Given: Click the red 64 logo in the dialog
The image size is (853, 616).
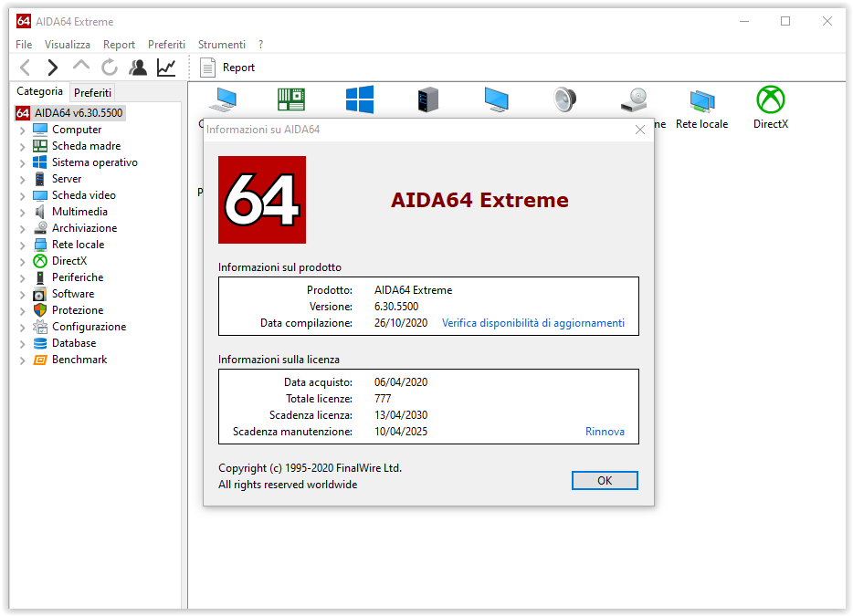Looking at the screenshot, I should click(x=262, y=200).
